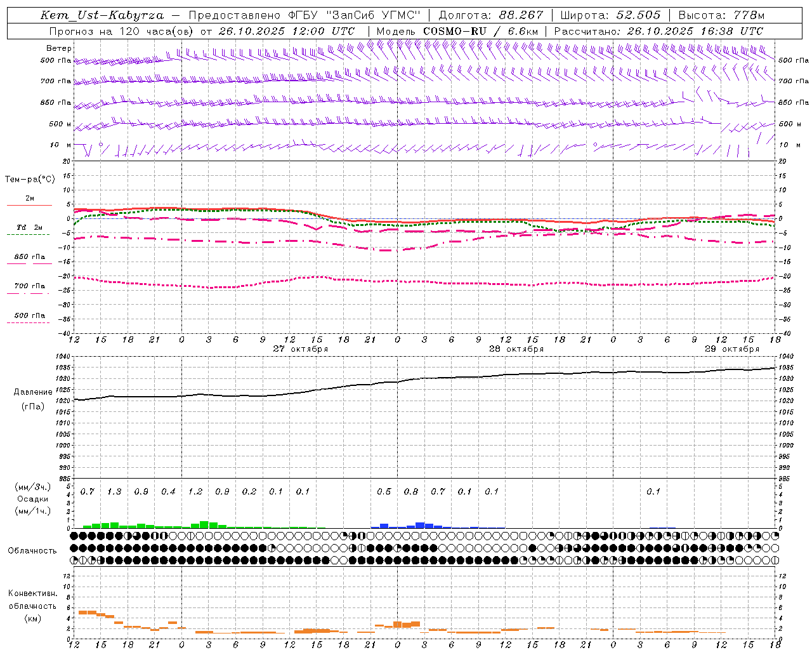The width and height of the screenshot is (812, 650).
Task: Click the 'Конвективн.' convective cloud label
Action: (x=33, y=594)
